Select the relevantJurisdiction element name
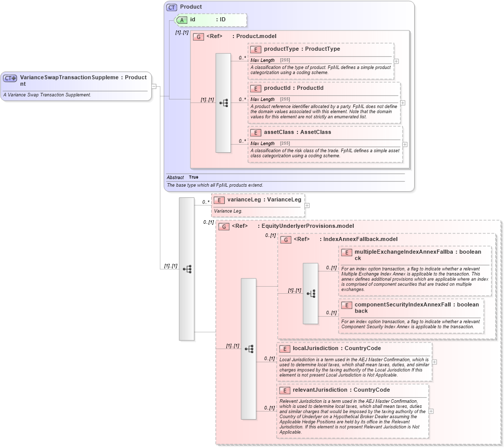 tap(320, 390)
